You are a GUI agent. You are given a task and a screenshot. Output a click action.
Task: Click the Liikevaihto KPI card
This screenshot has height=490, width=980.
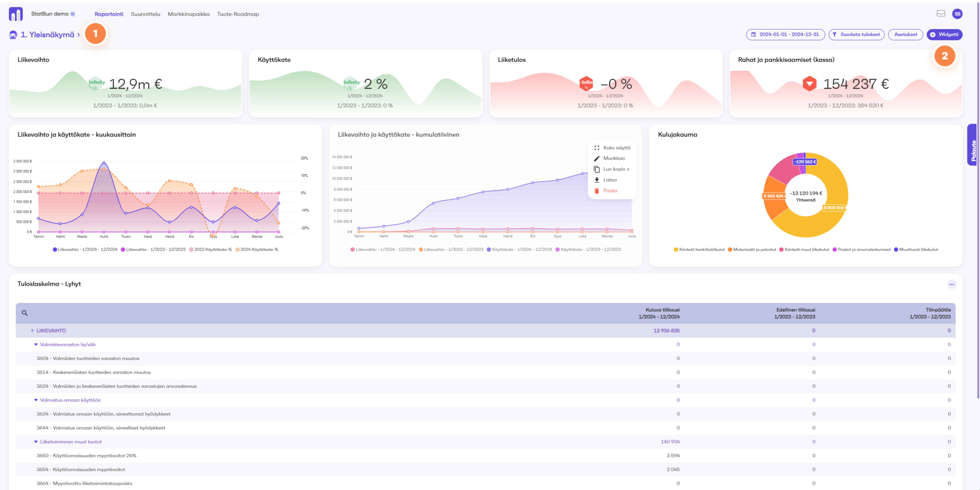click(125, 83)
